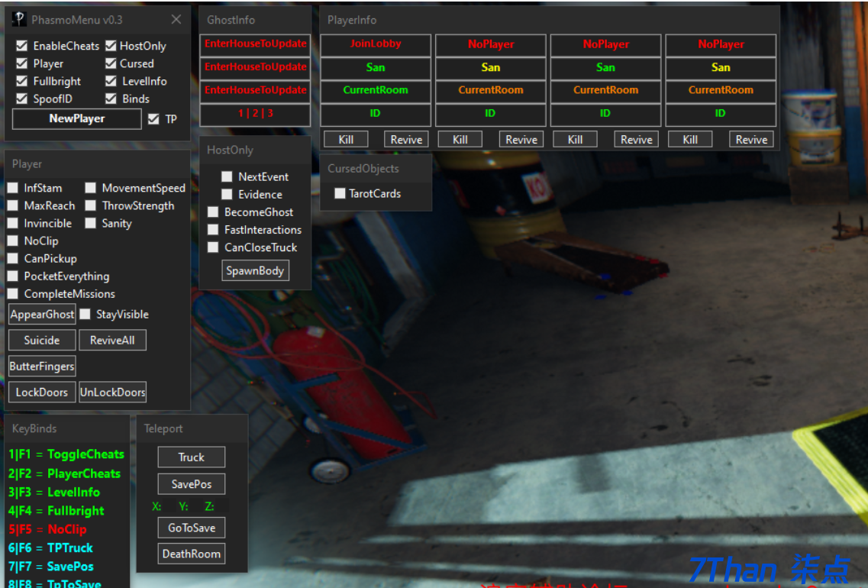This screenshot has width=868, height=588.
Task: Click the ReviveAll button
Action: (x=112, y=340)
